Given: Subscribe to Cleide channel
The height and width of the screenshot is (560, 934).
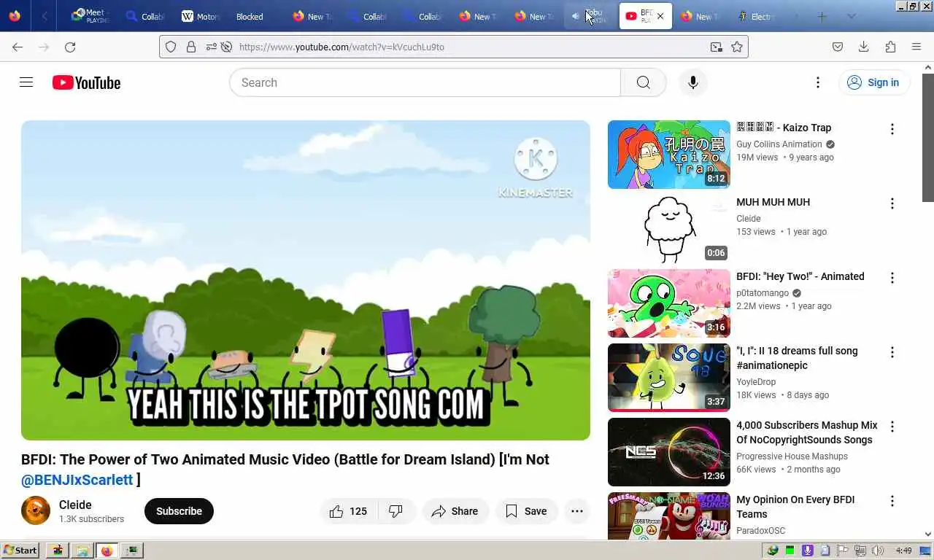Looking at the screenshot, I should click(x=179, y=511).
